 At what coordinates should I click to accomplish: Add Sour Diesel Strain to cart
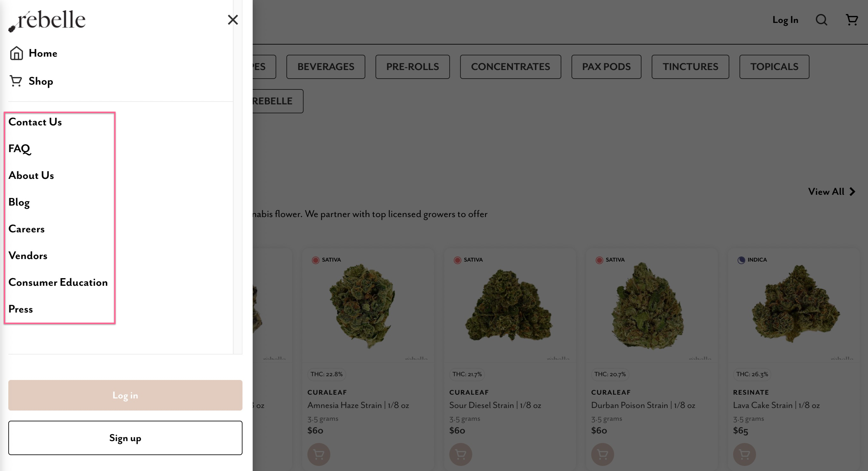coord(460,454)
